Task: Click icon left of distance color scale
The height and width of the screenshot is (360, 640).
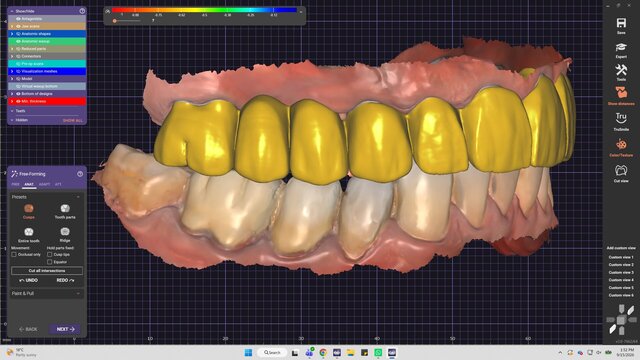Action: click(107, 11)
